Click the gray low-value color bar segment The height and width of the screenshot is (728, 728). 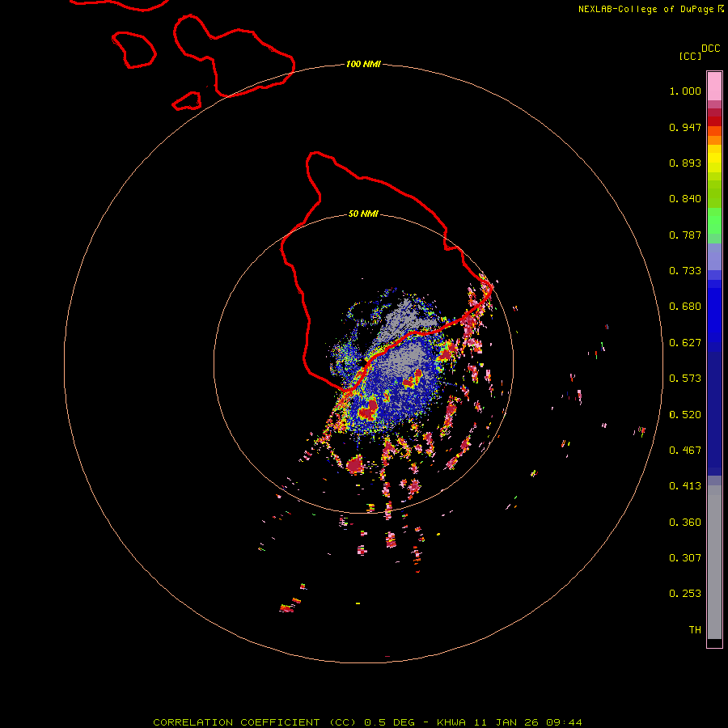714,562
